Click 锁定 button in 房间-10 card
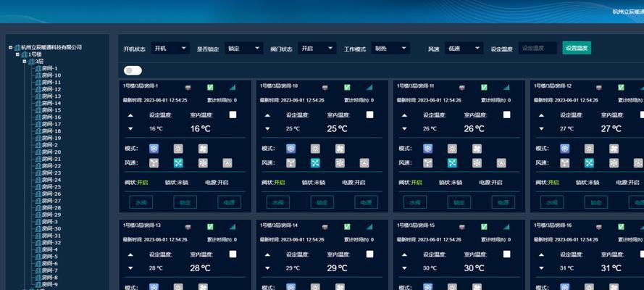The width and height of the screenshot is (644, 290). tap(322, 202)
